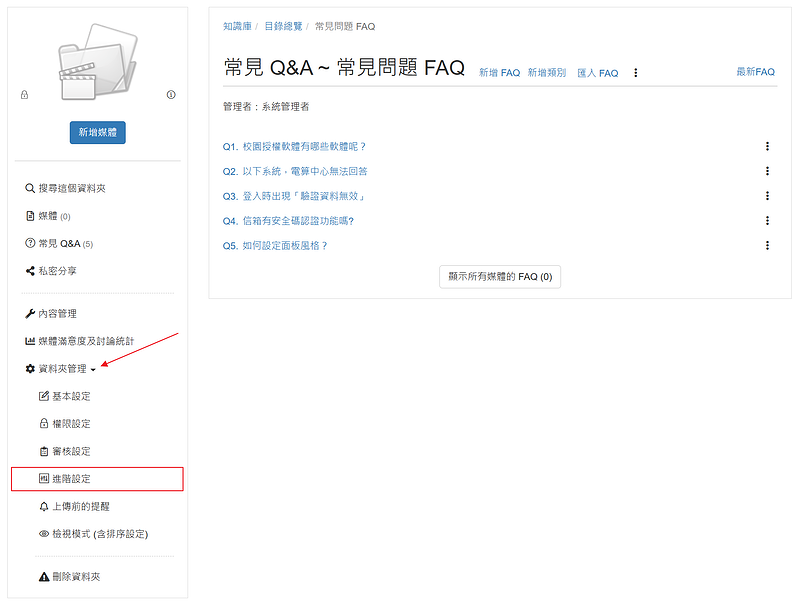Open the more options menu beside 匯入 FAQ
Screen dimensions: 800x606
coord(635,73)
